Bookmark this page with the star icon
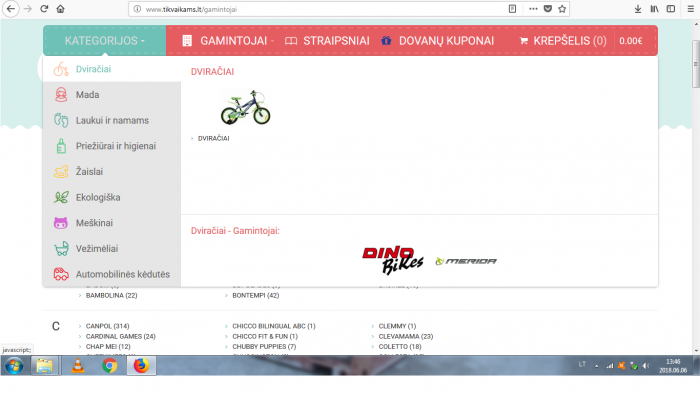 pos(562,9)
